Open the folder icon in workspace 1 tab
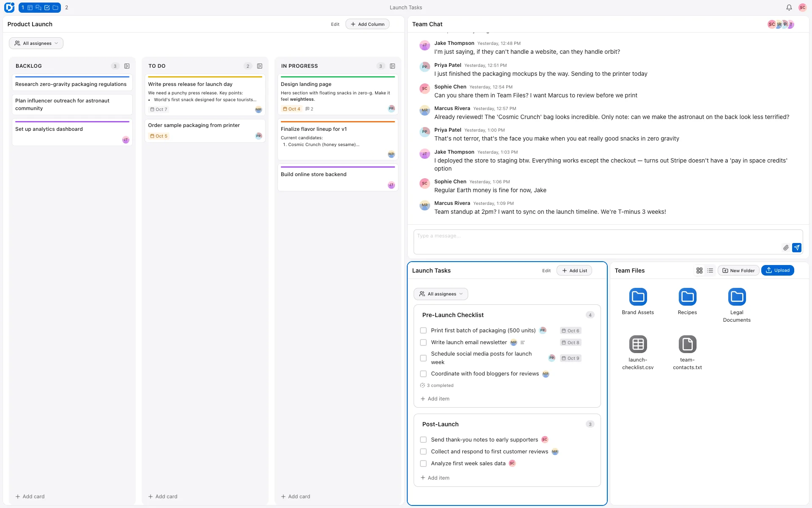This screenshot has height=508, width=812. tap(55, 8)
